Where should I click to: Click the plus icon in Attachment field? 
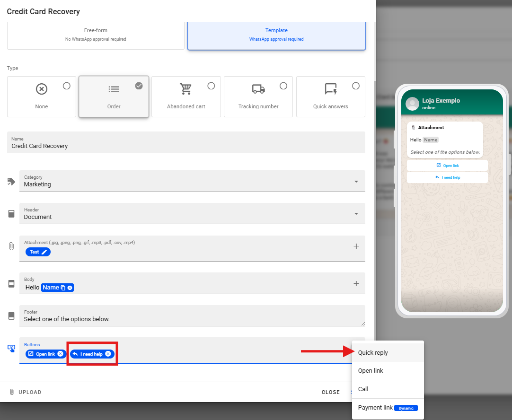pyautogui.click(x=356, y=246)
